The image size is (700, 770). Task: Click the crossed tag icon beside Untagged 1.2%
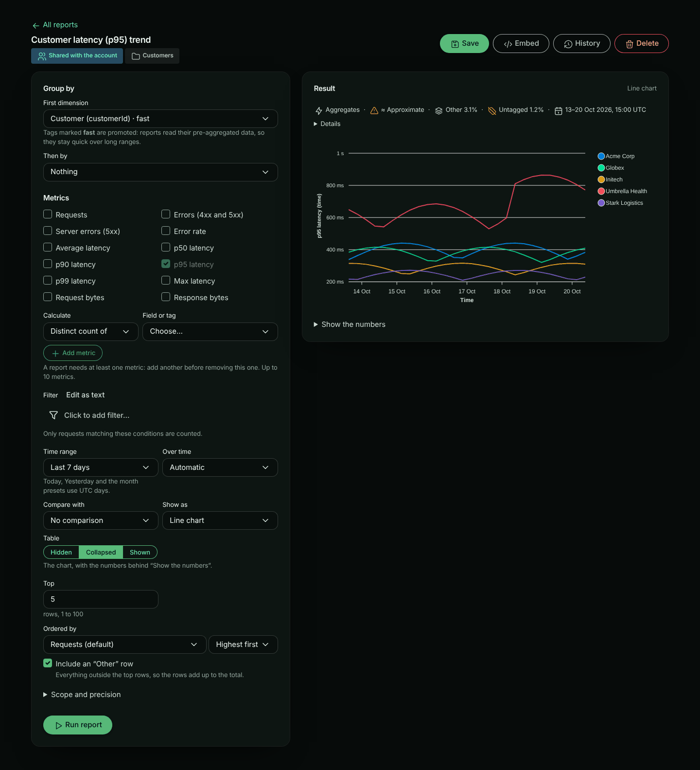[492, 110]
